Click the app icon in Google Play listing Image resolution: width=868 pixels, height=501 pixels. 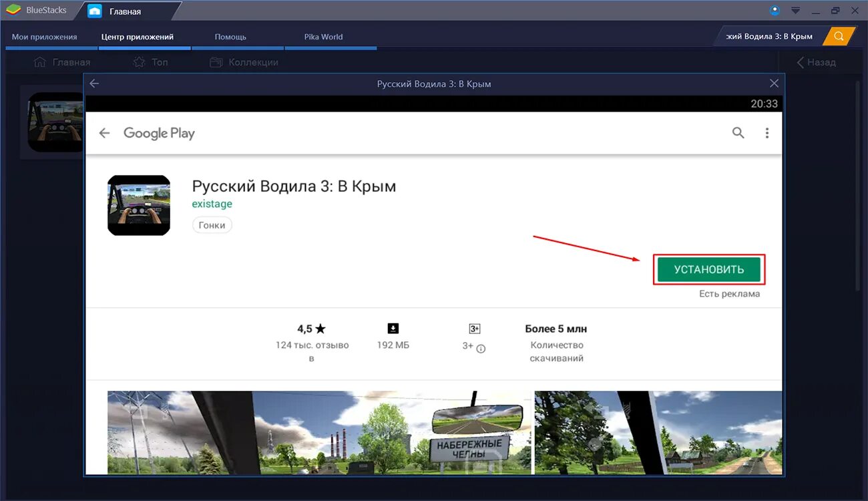pyautogui.click(x=139, y=205)
